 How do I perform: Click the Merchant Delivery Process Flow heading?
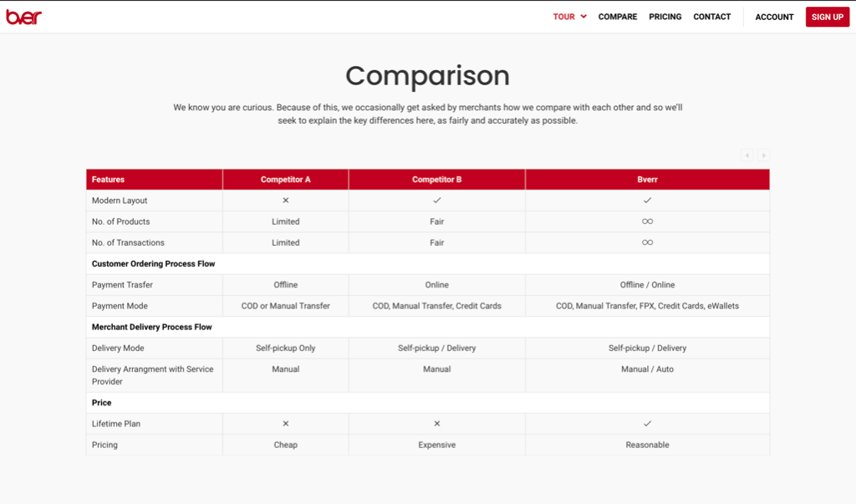click(152, 327)
